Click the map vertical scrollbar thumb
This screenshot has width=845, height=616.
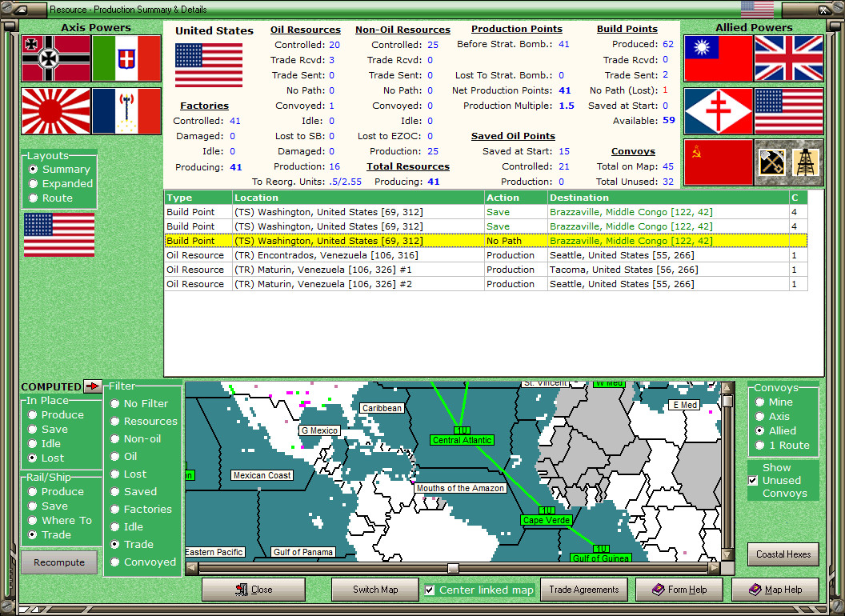pyautogui.click(x=727, y=401)
